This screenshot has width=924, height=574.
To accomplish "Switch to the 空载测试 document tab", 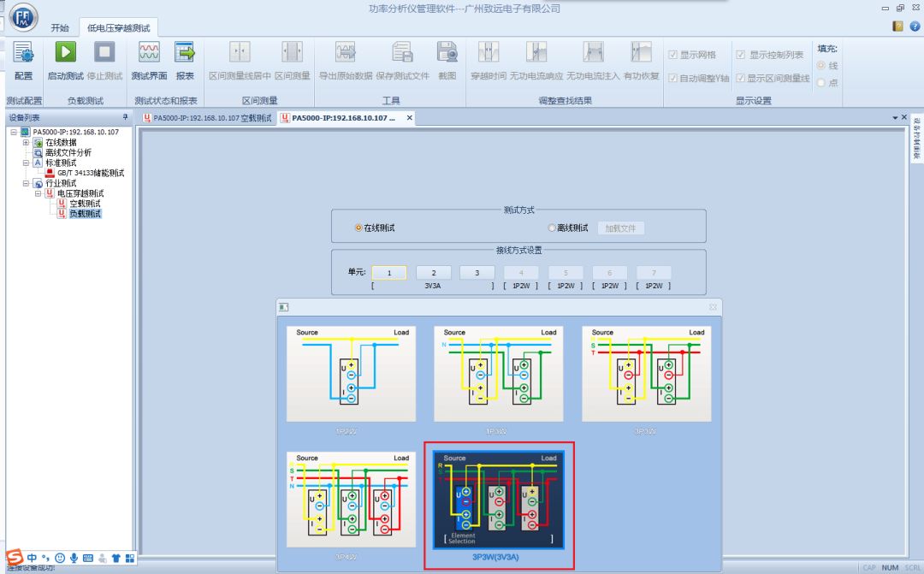I will click(208, 118).
